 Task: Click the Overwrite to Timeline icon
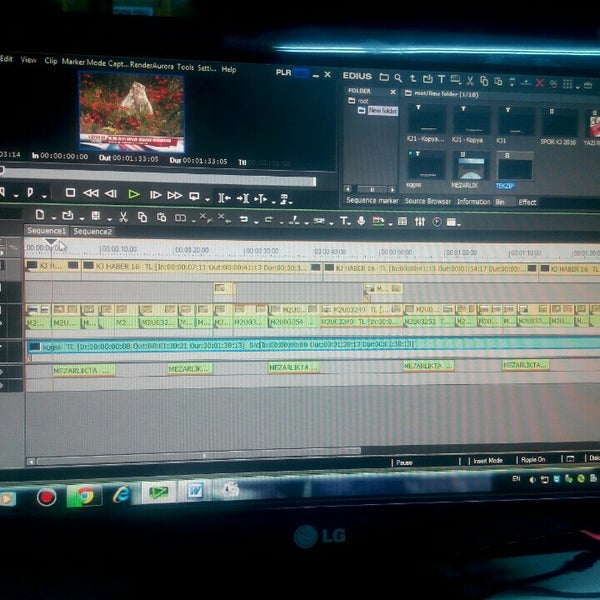coord(243,198)
